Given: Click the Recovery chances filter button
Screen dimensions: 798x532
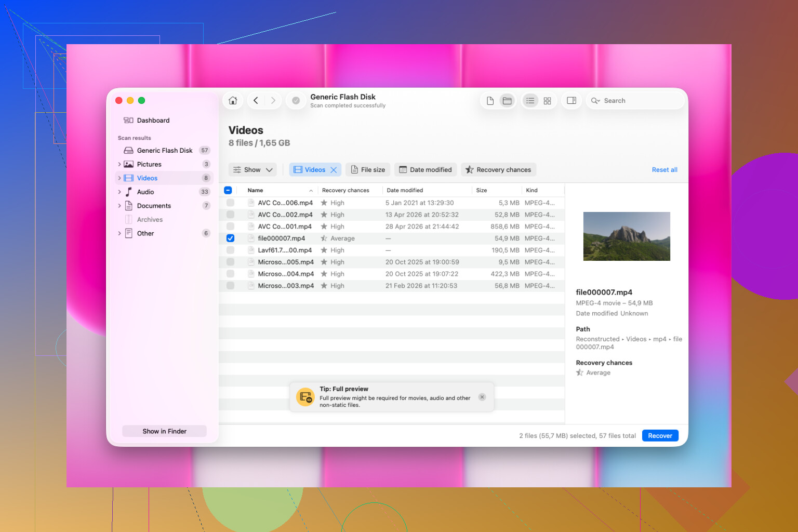Looking at the screenshot, I should [x=498, y=170].
